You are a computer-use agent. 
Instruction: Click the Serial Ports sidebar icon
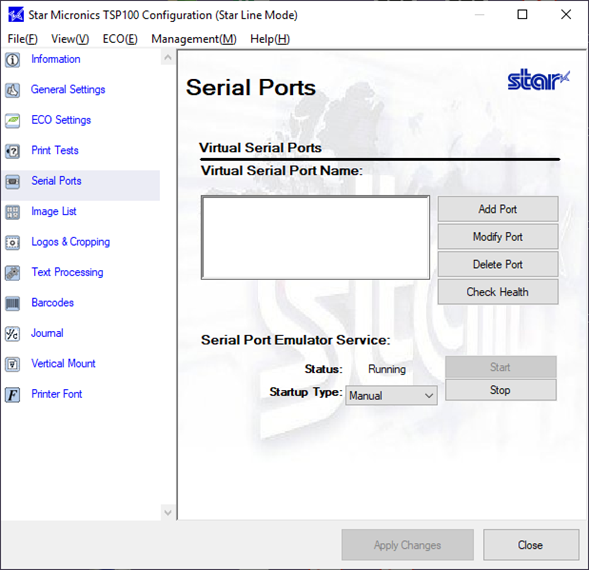(12, 181)
